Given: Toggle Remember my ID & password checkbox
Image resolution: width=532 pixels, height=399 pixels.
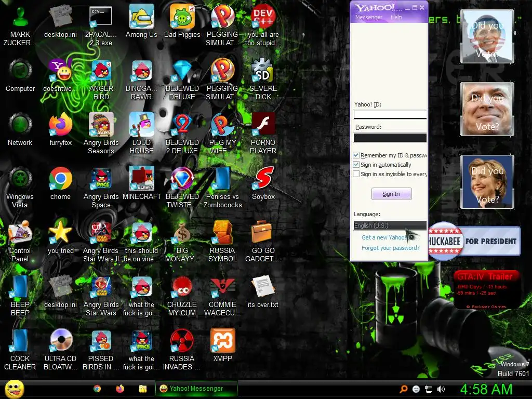Looking at the screenshot, I should point(356,155).
